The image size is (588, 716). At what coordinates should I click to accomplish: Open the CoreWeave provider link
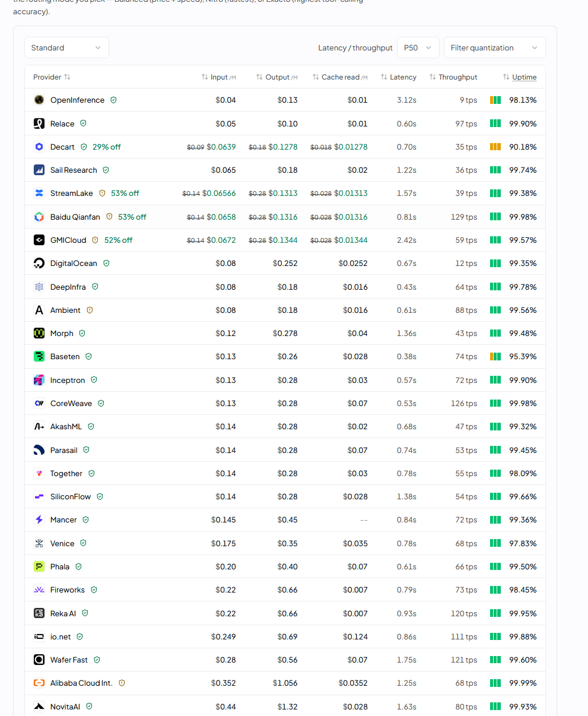tap(71, 403)
